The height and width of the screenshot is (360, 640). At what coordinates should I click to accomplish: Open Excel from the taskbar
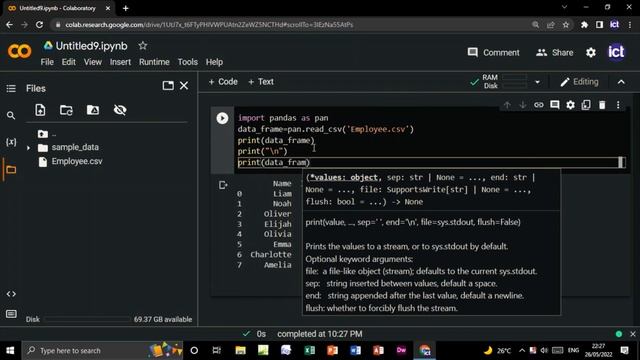coord(309,351)
